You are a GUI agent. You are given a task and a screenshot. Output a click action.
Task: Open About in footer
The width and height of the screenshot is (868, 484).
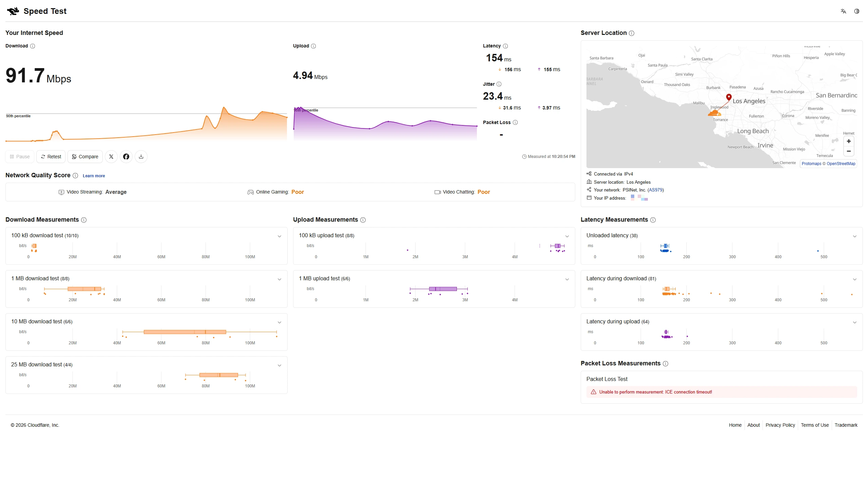coord(753,425)
